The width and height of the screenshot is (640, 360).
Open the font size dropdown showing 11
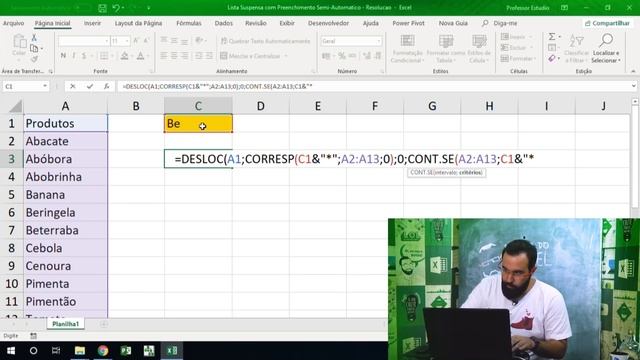127,41
